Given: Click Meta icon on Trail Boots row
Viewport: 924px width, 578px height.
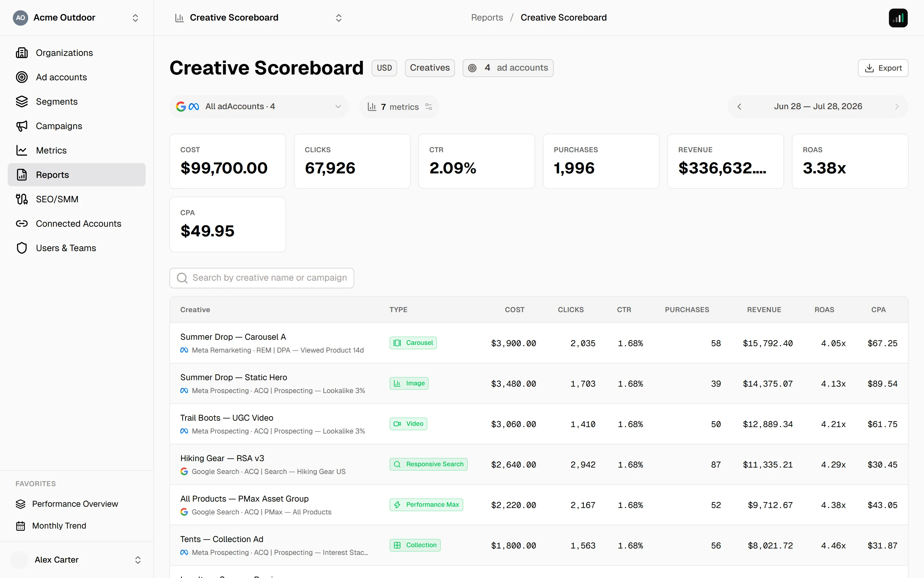Looking at the screenshot, I should (184, 431).
